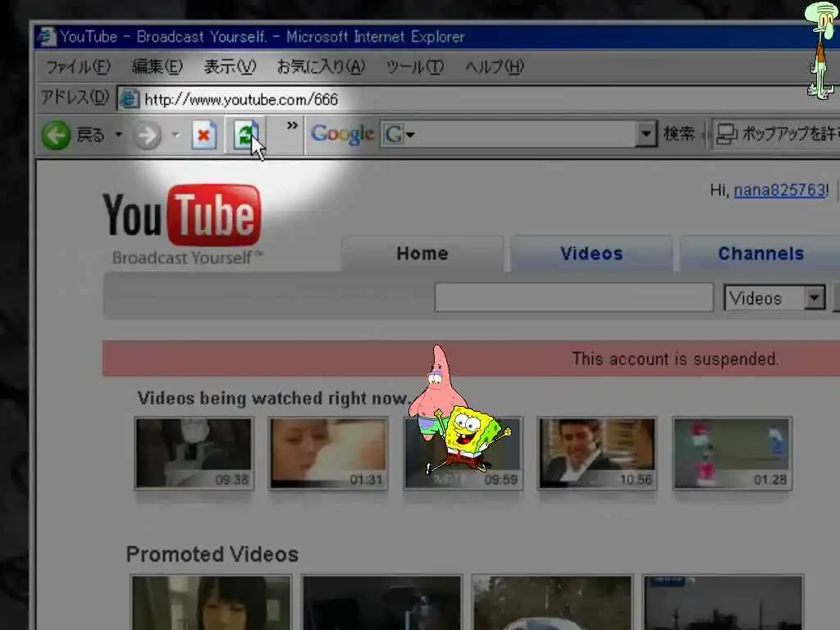Click the 'Videos being watched right now' heading
Screen dimensions: 840x630
tap(273, 398)
